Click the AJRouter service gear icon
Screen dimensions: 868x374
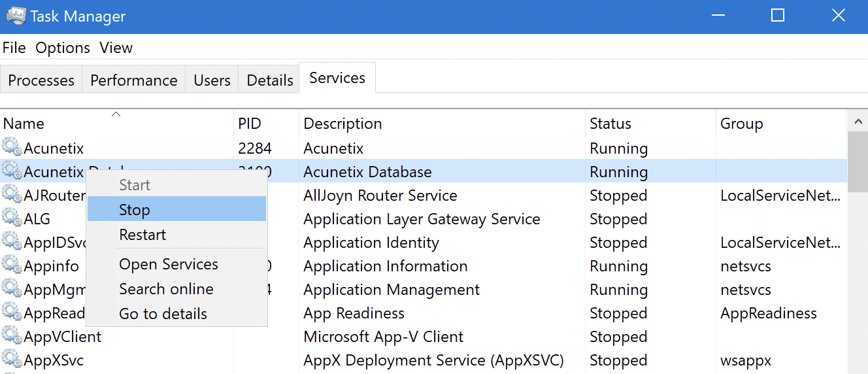[12, 195]
